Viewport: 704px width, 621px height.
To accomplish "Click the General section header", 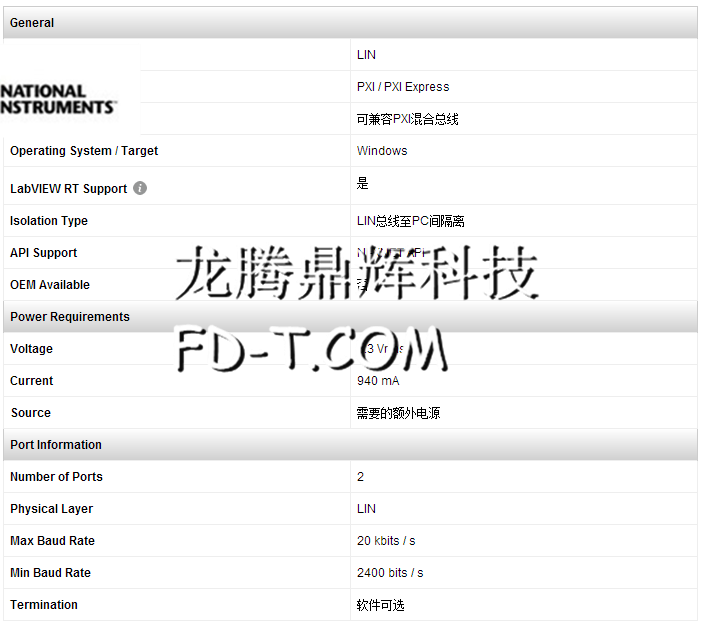I will click(x=350, y=23).
